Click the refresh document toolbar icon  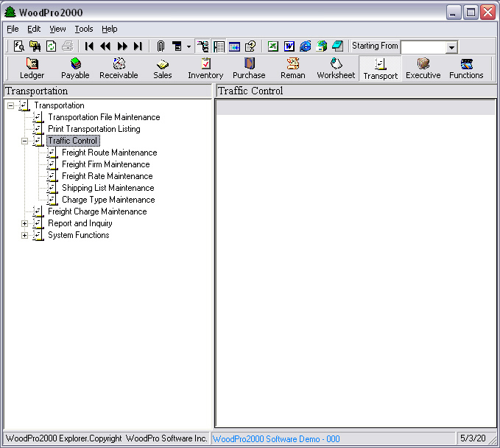[x=51, y=46]
